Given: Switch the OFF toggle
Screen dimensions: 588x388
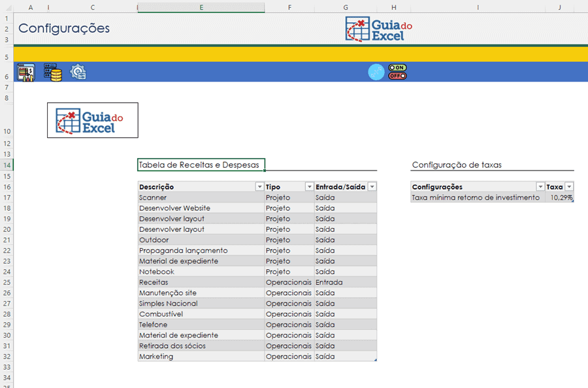Looking at the screenshot, I should tap(397, 76).
